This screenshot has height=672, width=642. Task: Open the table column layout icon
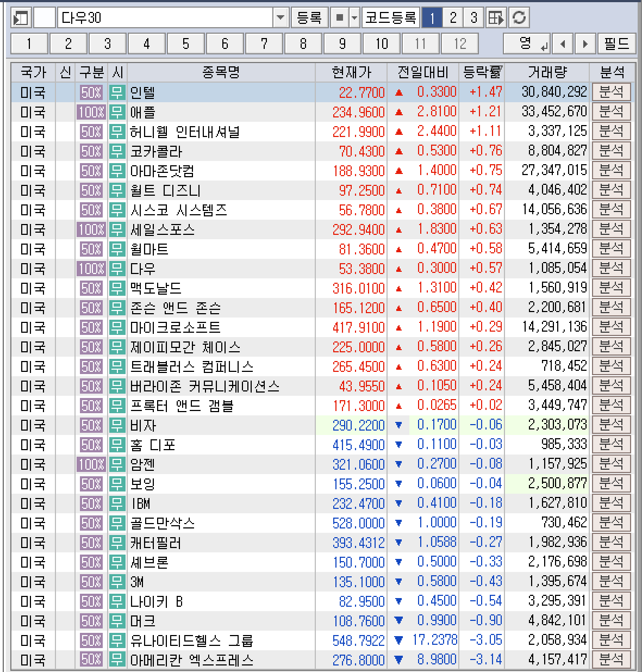click(x=495, y=18)
